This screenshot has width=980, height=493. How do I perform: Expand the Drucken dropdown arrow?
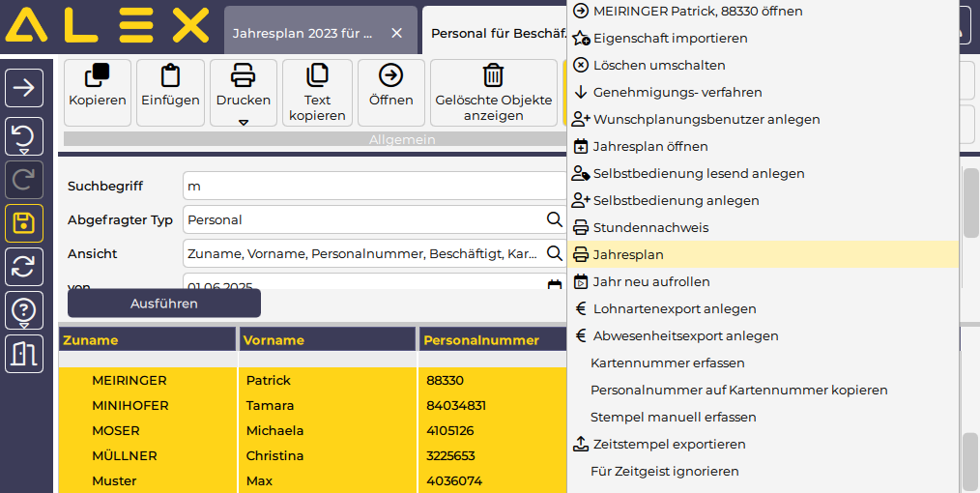point(244,122)
